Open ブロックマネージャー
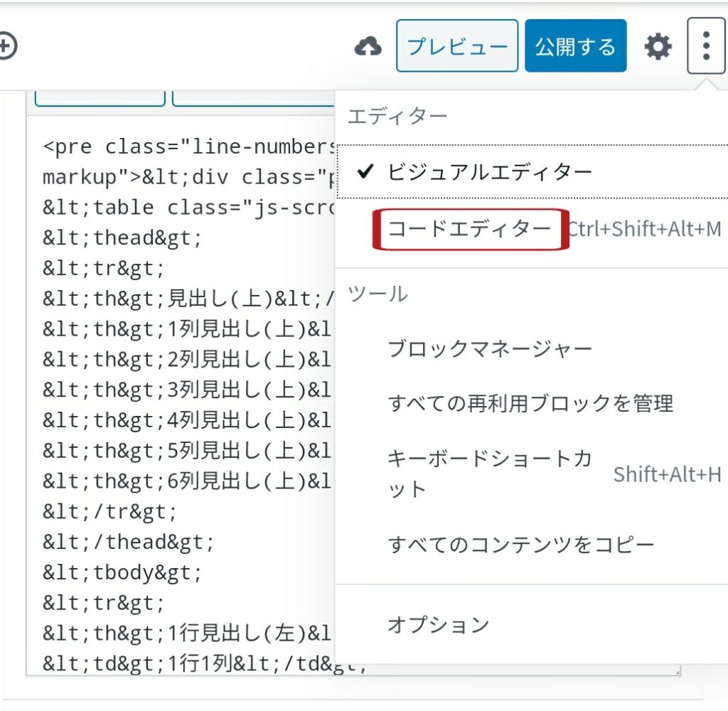Image resolution: width=728 pixels, height=711 pixels. coord(532,349)
